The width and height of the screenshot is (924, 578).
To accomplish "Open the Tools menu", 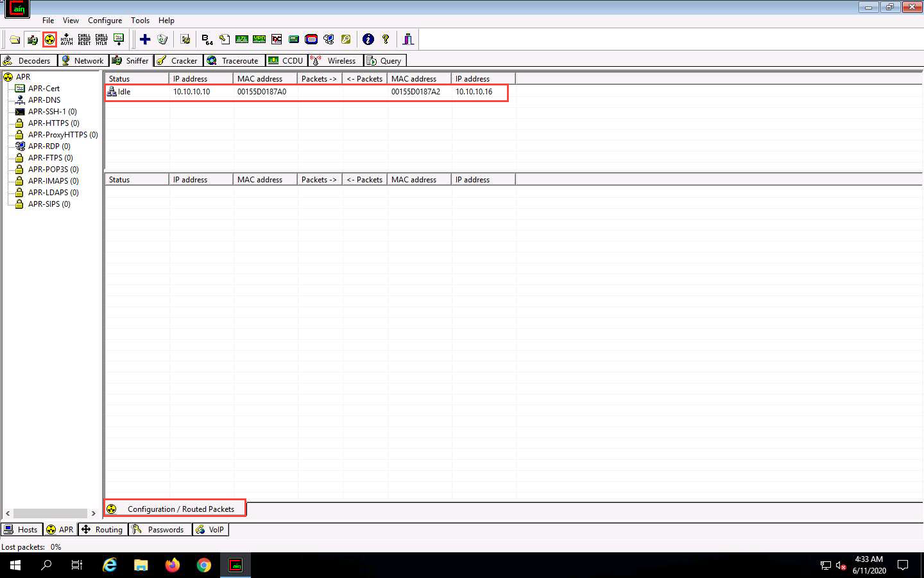I will tap(140, 21).
